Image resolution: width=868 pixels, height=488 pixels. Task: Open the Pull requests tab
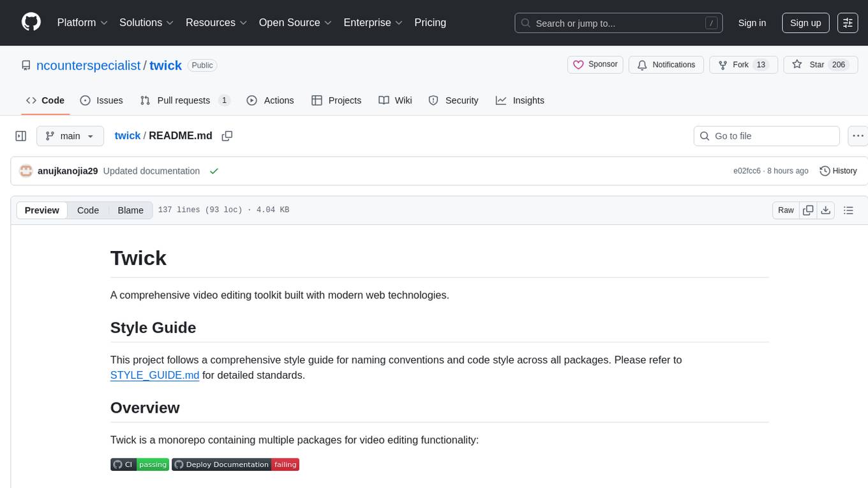coord(184,100)
